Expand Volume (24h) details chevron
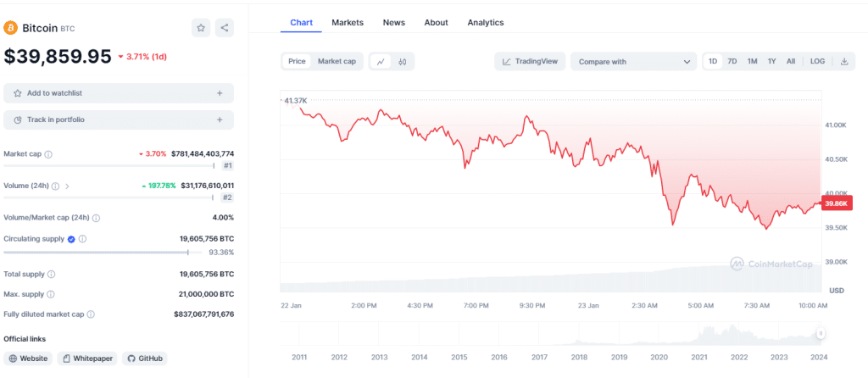868x378 pixels. click(x=67, y=186)
